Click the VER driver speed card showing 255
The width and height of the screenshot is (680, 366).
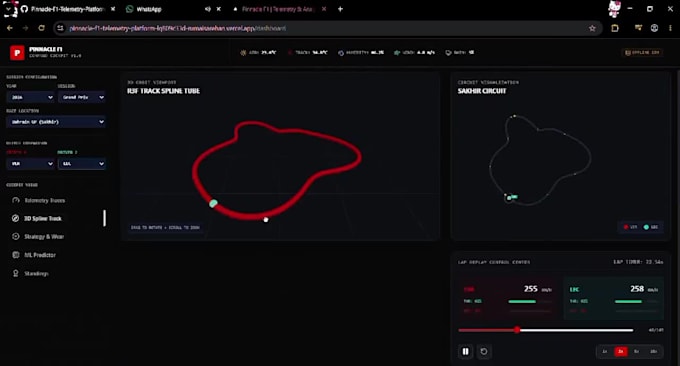[x=508, y=298]
